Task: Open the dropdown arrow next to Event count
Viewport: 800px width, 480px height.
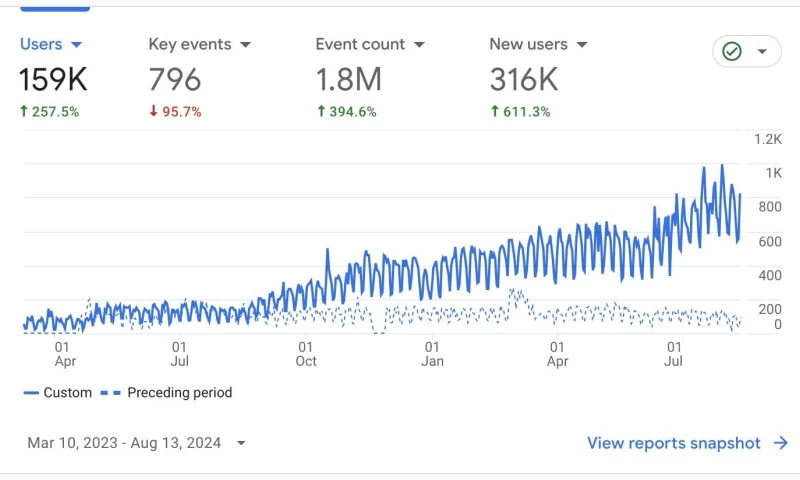Action: pyautogui.click(x=419, y=45)
